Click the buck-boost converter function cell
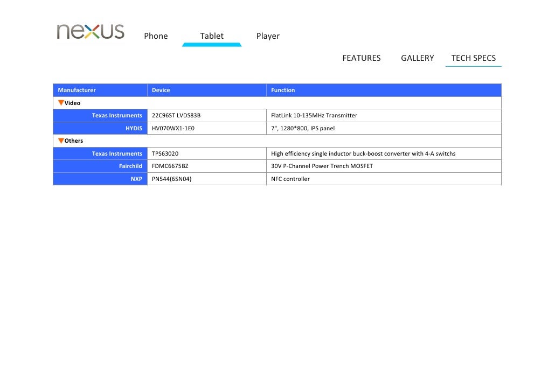Viewport: 555px width, 392px height. tap(384, 153)
